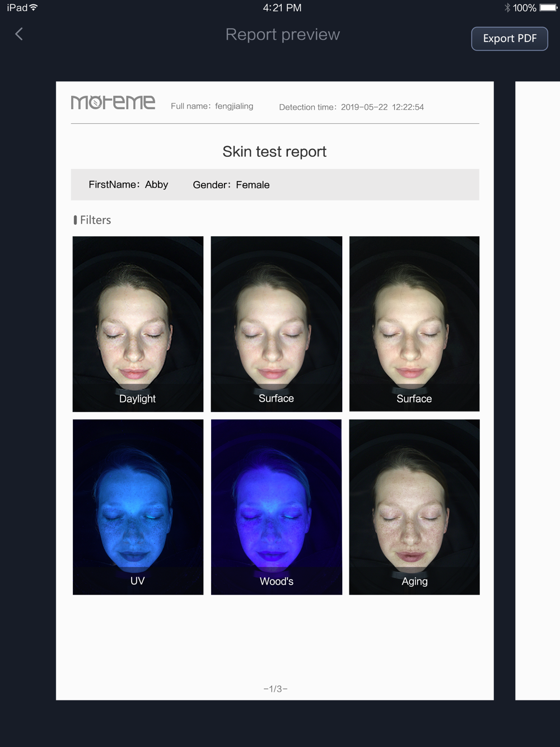The height and width of the screenshot is (747, 560).
Task: Tap the back arrow icon
Action: [x=19, y=34]
